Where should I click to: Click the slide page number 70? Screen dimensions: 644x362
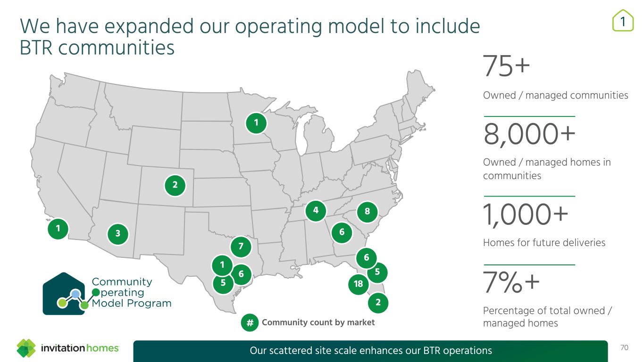[x=624, y=348]
